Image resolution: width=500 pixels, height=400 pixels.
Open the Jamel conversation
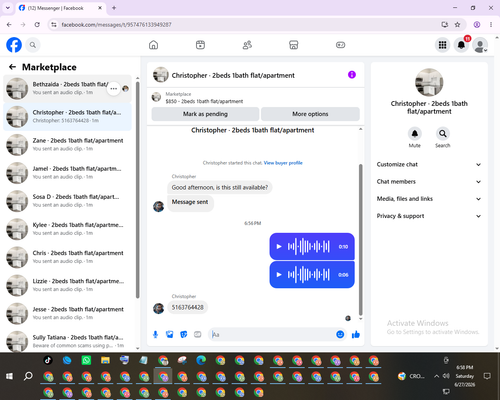pyautogui.click(x=67, y=173)
